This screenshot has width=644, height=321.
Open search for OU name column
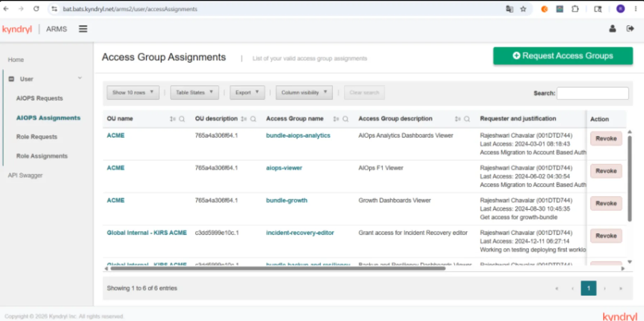pyautogui.click(x=182, y=119)
